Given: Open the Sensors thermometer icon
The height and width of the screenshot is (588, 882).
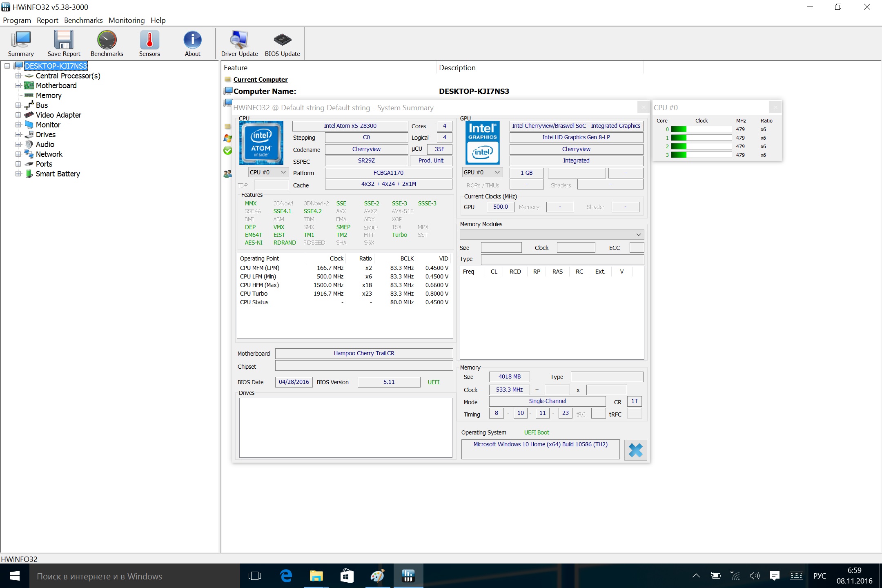Looking at the screenshot, I should click(x=149, y=40).
